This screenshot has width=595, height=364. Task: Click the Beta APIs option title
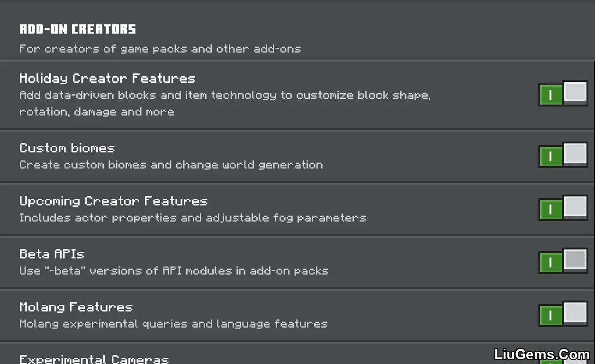coord(52,254)
